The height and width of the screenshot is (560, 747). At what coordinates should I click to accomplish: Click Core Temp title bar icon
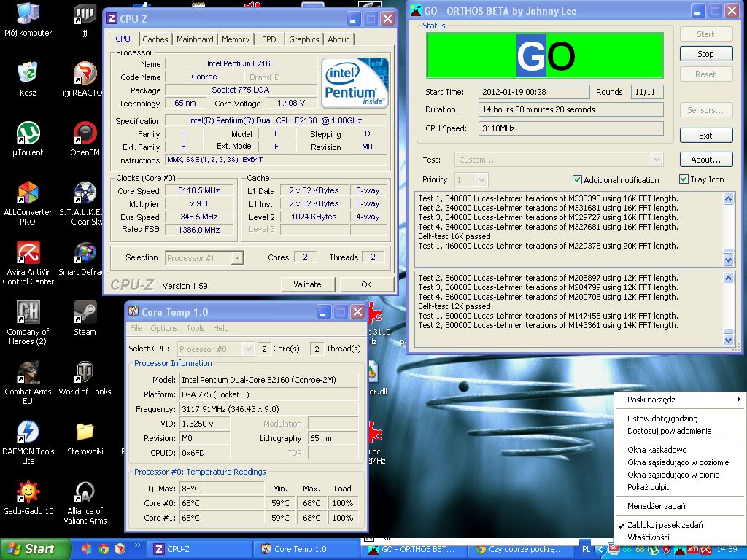pos(133,312)
